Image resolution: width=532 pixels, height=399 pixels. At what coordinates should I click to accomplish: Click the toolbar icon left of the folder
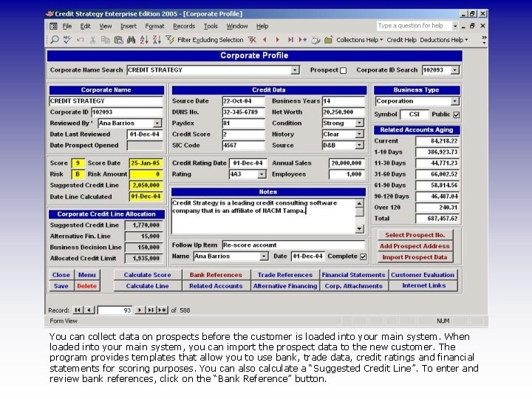pyautogui.click(x=316, y=41)
